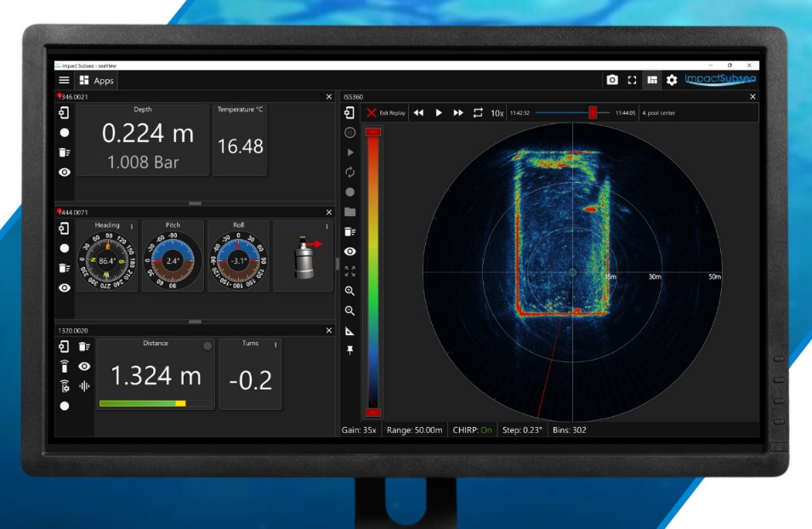The height and width of the screenshot is (529, 812).
Task: Enable recording on the Heading panel circle icon
Action: pyautogui.click(x=65, y=247)
